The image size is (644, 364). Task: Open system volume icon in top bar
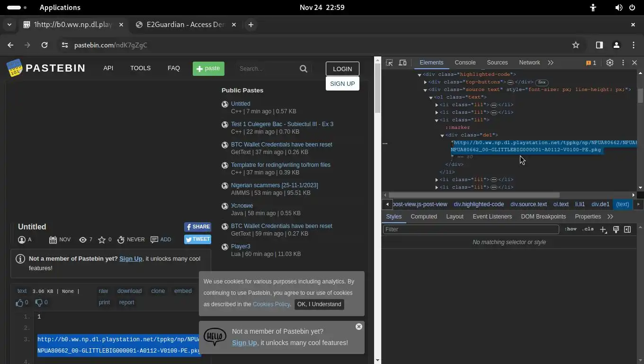[x=618, y=8]
